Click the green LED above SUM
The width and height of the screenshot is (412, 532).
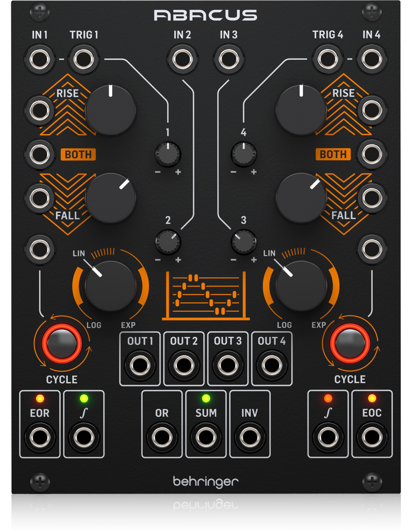[x=206, y=398]
